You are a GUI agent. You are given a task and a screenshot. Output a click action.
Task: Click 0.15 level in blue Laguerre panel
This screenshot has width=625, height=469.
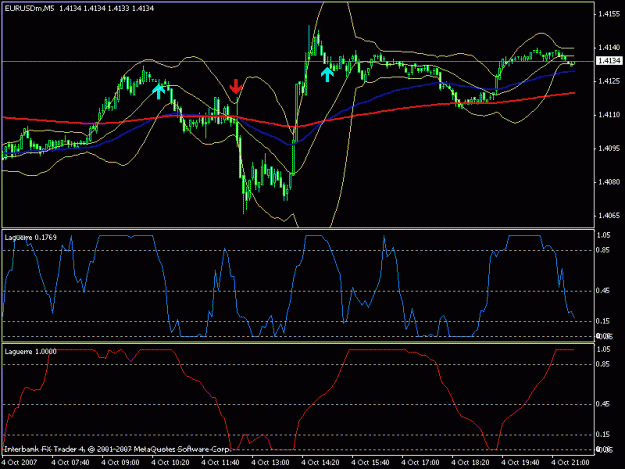[x=603, y=321]
